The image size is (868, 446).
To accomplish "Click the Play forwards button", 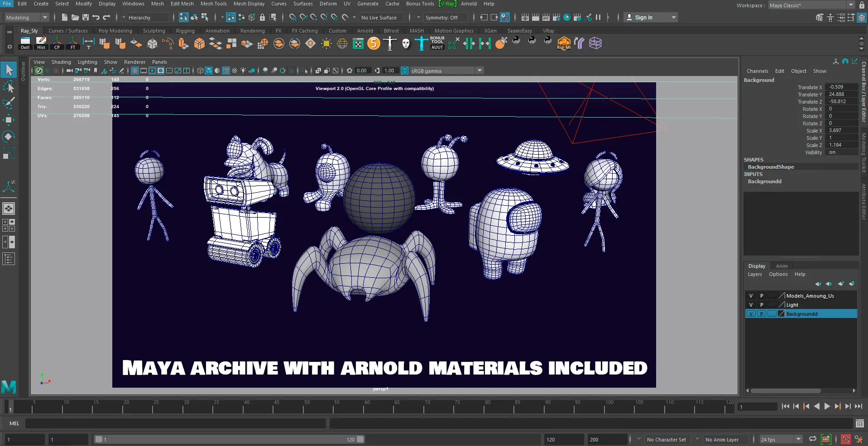I will [827, 406].
